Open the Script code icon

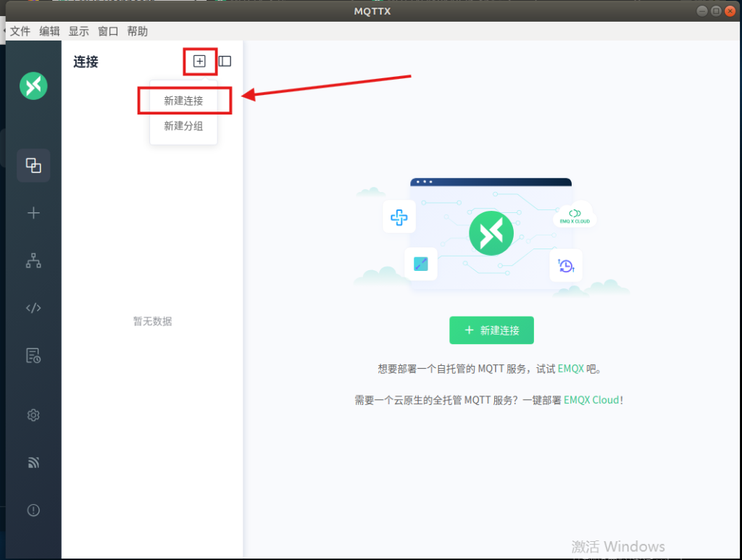(x=33, y=308)
